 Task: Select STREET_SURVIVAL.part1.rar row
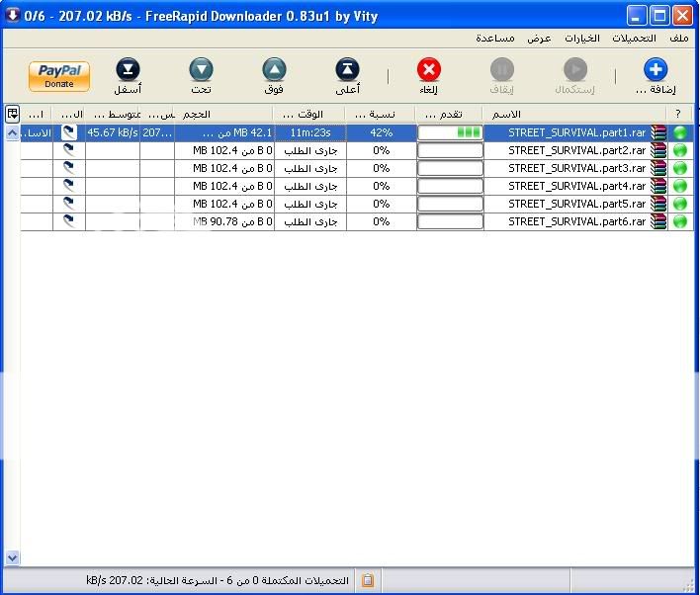pos(357,132)
